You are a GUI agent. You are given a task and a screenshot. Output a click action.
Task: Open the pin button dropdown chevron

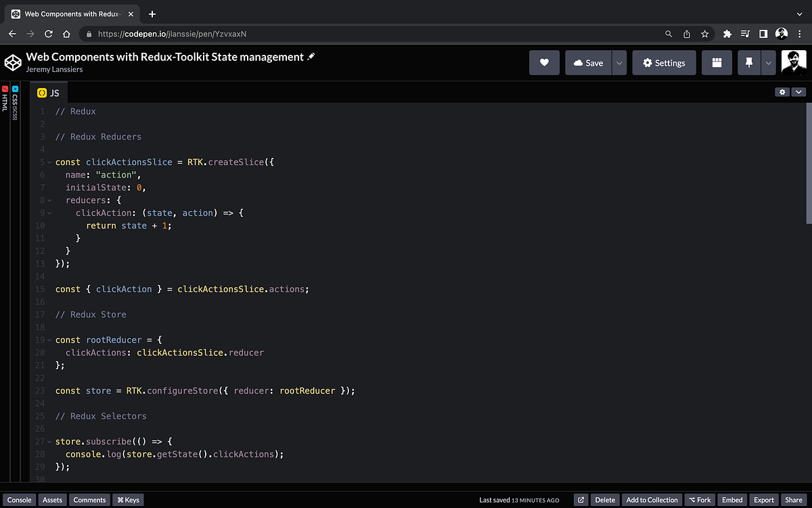point(768,62)
